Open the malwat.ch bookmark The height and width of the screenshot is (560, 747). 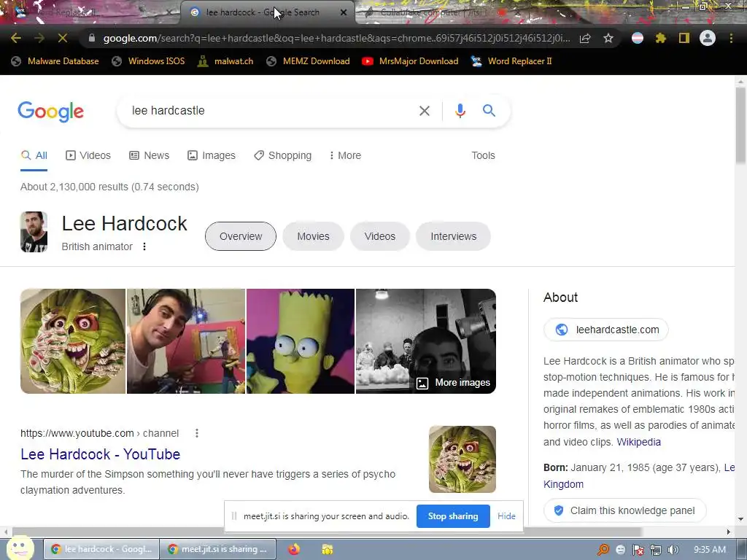[225, 61]
